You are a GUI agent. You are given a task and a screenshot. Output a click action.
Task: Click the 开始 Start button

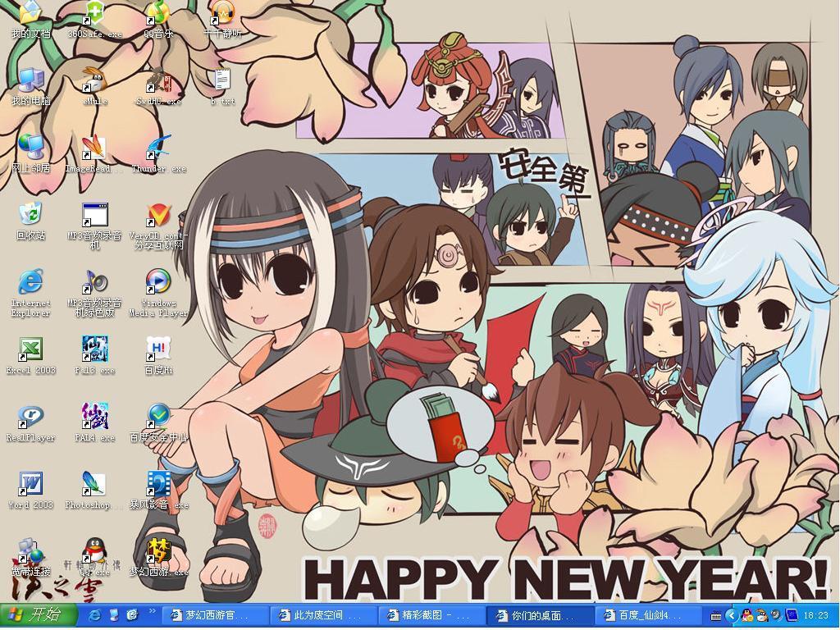tap(38, 615)
